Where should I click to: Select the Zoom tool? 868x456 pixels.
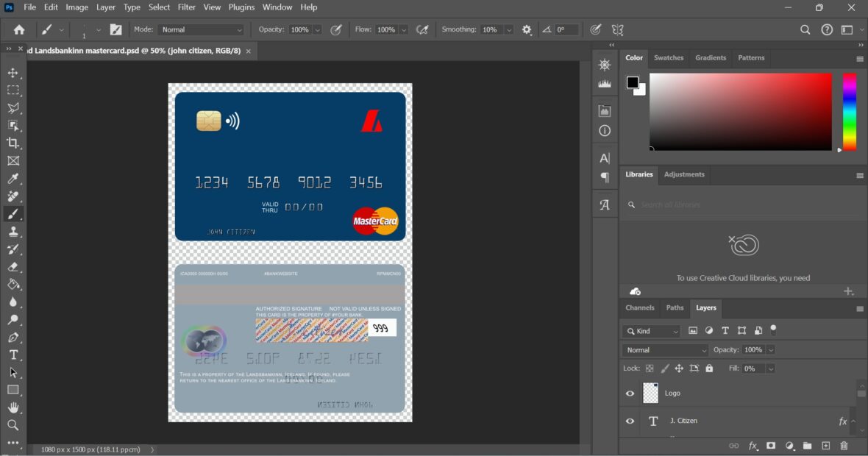pyautogui.click(x=13, y=426)
